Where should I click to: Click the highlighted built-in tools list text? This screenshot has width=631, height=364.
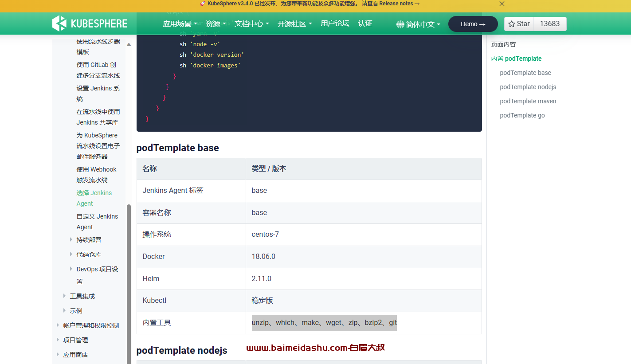tap(324, 323)
